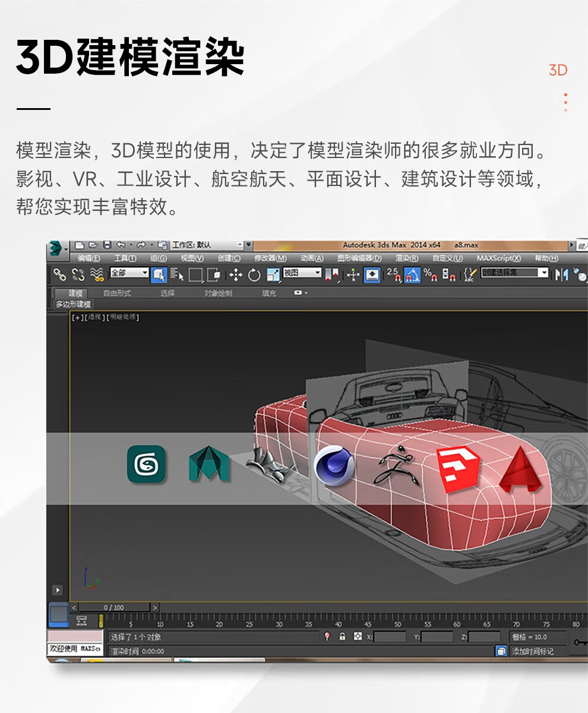Open the 视图 reference coordinate dropdown

click(302, 273)
